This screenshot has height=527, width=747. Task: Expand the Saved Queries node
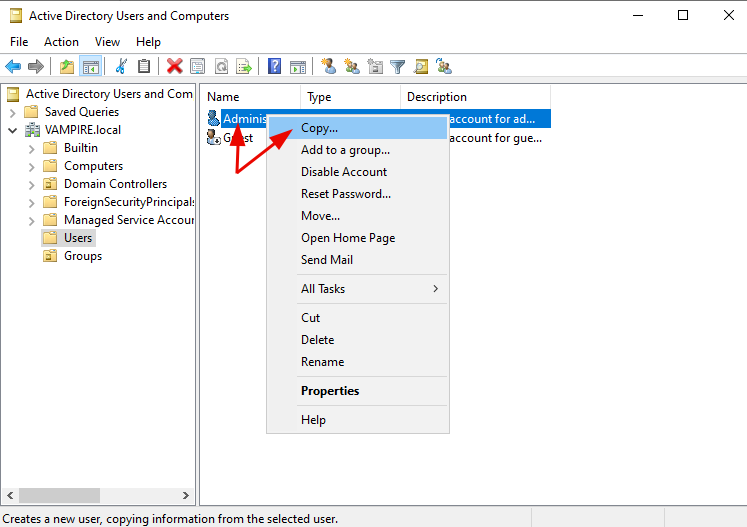(13, 112)
